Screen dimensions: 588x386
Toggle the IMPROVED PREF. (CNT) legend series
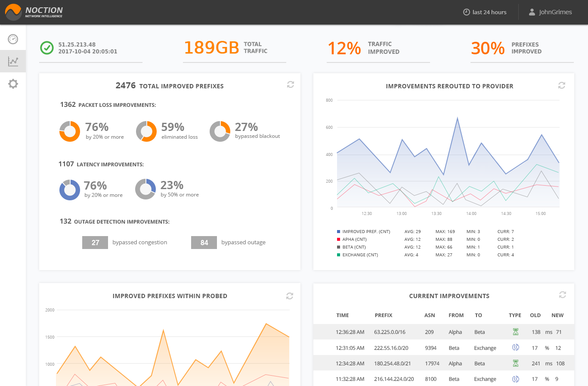(363, 231)
